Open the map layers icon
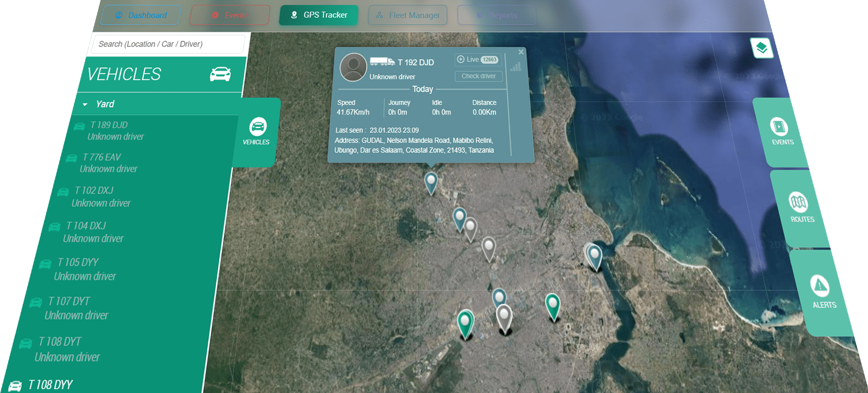 click(x=762, y=48)
